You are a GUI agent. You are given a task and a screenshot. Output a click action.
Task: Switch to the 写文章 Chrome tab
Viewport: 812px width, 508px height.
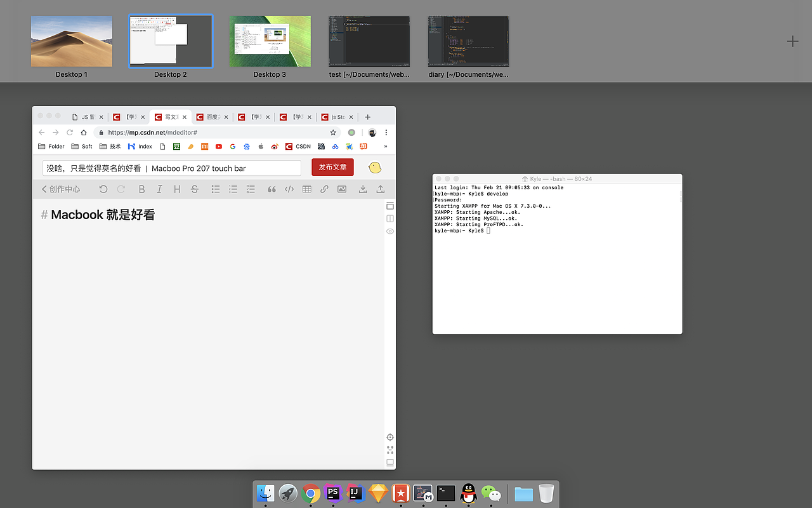170,117
